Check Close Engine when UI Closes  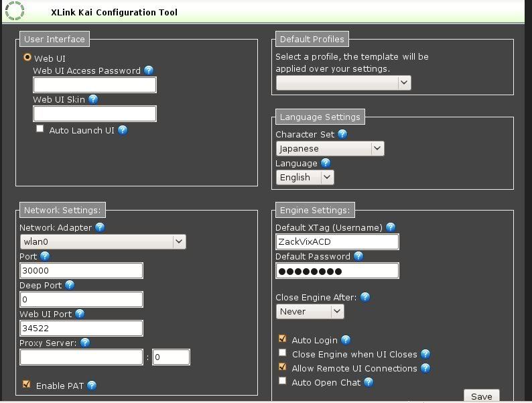[282, 353]
